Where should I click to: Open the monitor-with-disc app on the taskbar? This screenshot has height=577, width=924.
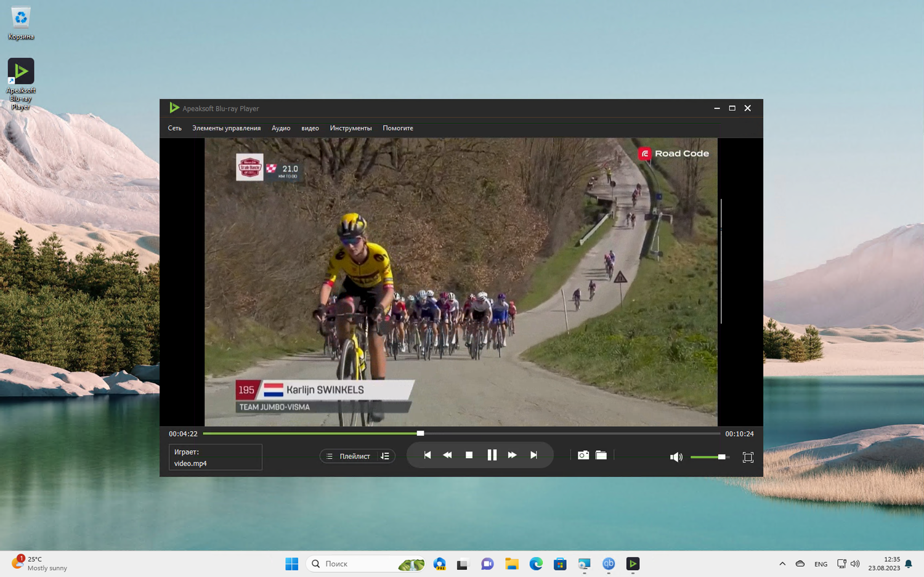(x=584, y=563)
